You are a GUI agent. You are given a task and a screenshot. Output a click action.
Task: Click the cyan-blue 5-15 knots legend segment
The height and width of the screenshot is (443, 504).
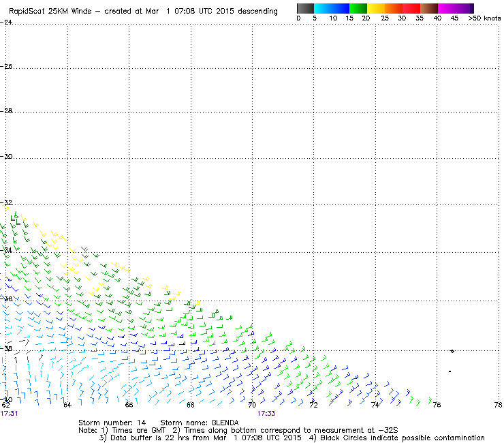click(x=332, y=8)
